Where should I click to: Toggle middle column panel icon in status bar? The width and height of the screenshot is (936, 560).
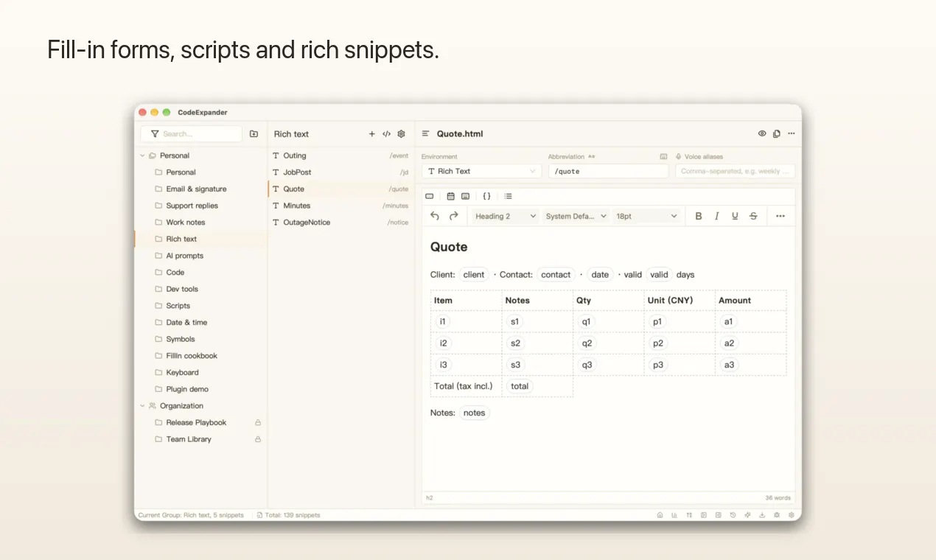click(719, 515)
